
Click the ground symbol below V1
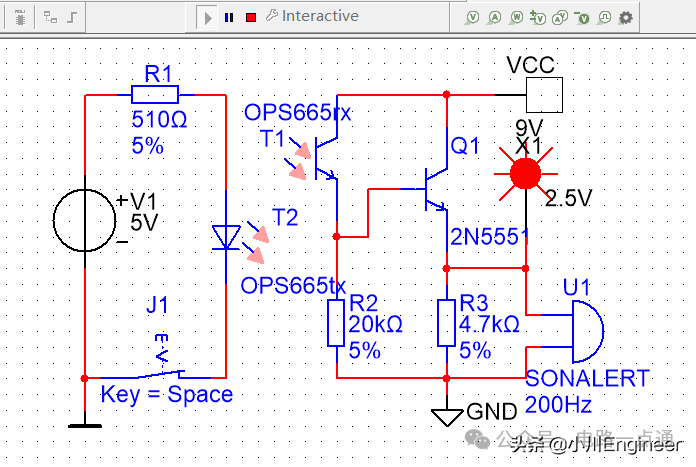[x=85, y=425]
